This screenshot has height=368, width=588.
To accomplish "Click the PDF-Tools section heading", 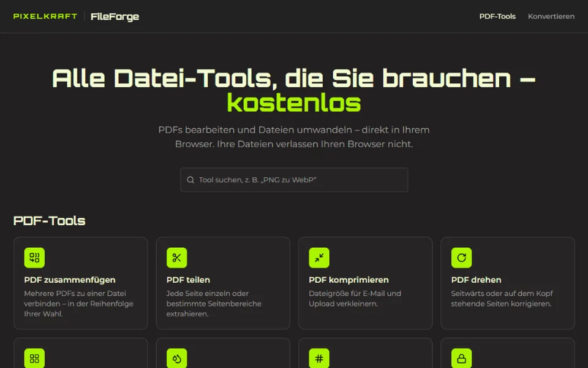I will click(x=49, y=220).
